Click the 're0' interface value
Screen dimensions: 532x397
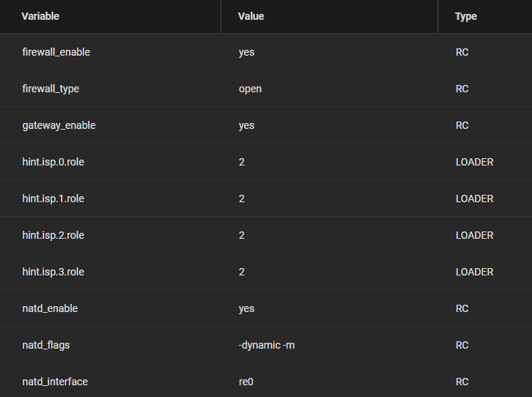(x=246, y=382)
